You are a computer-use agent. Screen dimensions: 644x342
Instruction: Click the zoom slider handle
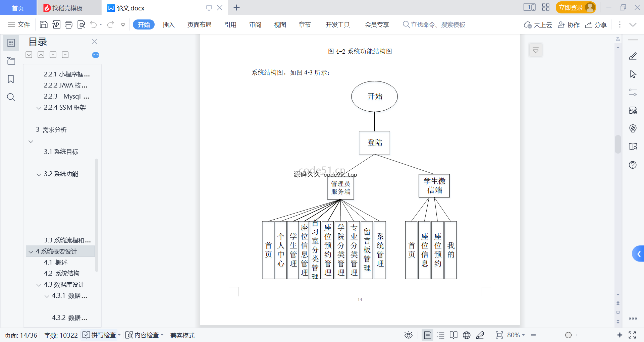tap(568, 335)
